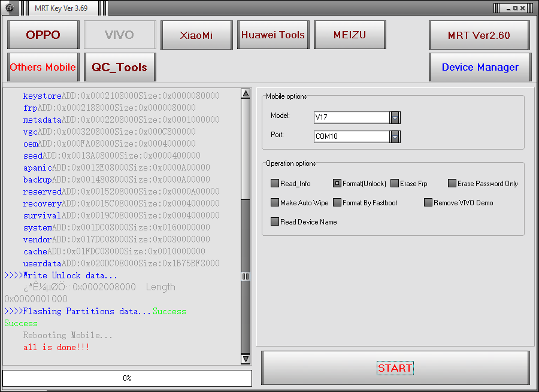Click the 0% progress bar

click(127, 378)
